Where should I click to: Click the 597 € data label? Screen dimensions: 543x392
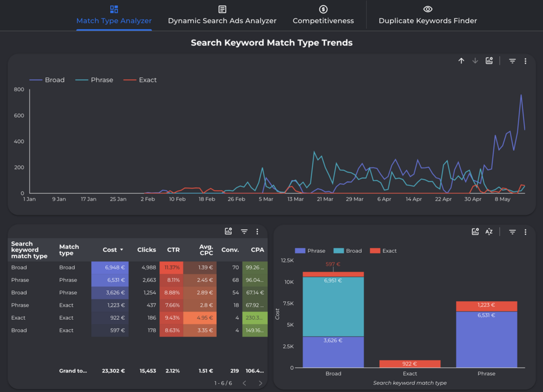[x=333, y=264]
